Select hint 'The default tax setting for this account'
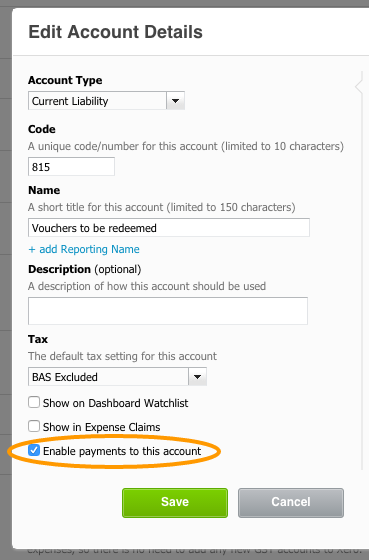The width and height of the screenshot is (369, 560). click(x=123, y=356)
